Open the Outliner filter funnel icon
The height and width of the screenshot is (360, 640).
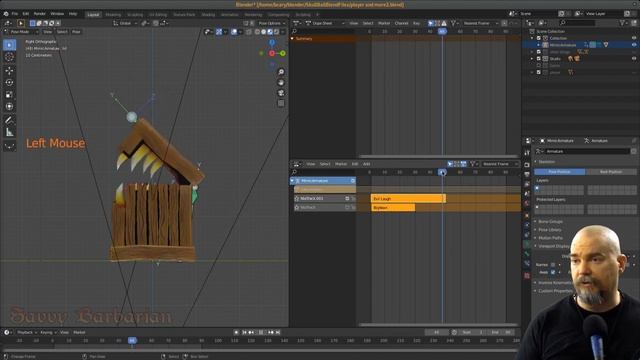pos(622,23)
